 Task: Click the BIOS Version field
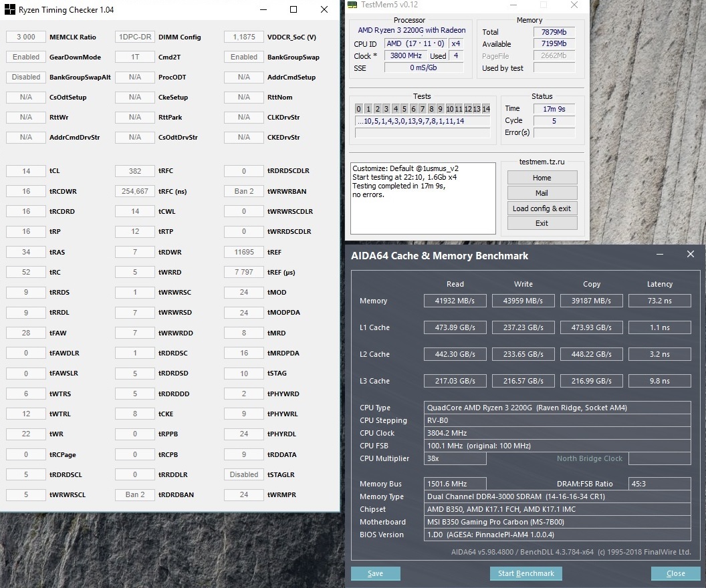click(x=558, y=535)
